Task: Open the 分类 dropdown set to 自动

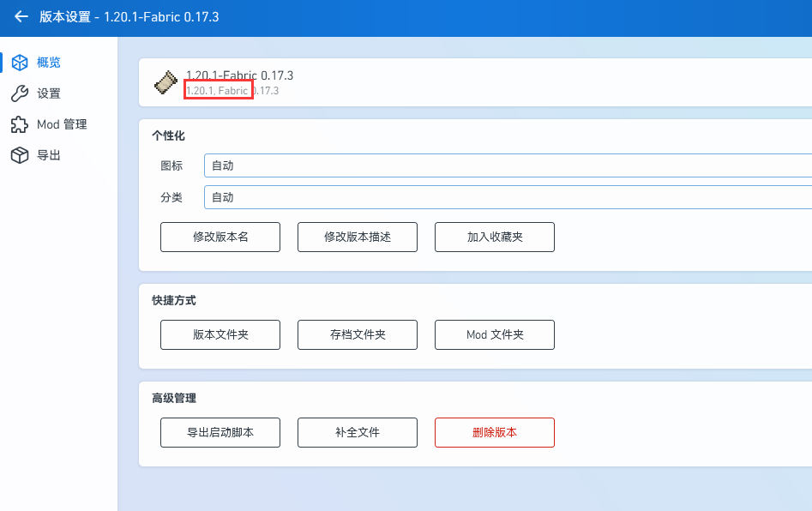Action: [x=508, y=197]
